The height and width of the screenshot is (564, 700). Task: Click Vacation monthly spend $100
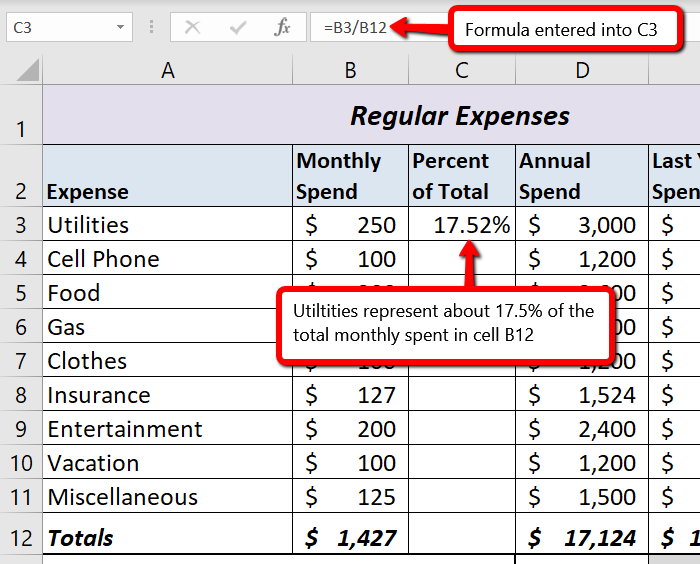click(350, 462)
